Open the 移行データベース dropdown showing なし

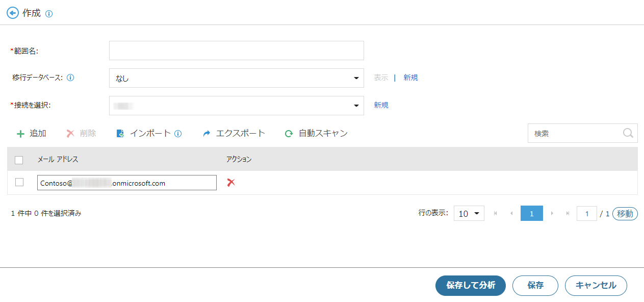tap(237, 78)
